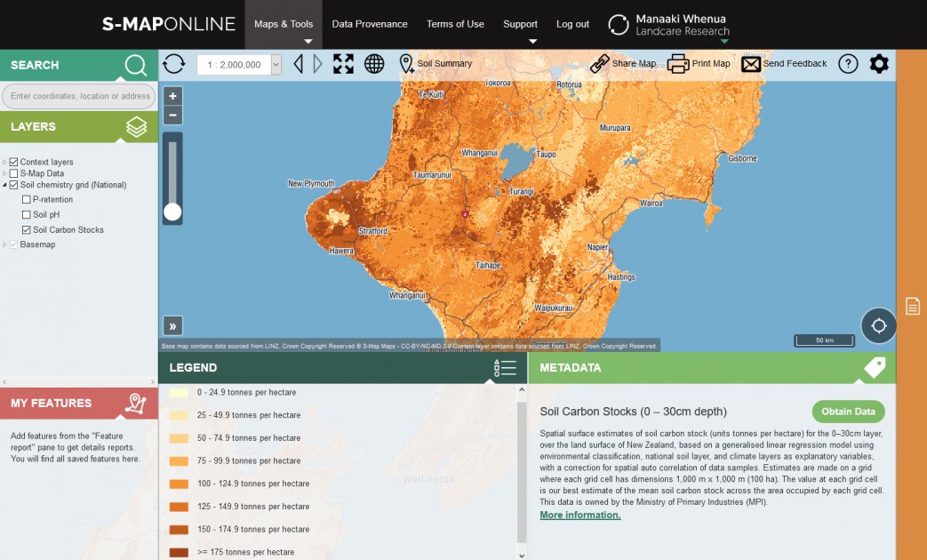Screen dimensions: 927x560
Task: Open the Maps & Tools menu
Action: (x=284, y=24)
